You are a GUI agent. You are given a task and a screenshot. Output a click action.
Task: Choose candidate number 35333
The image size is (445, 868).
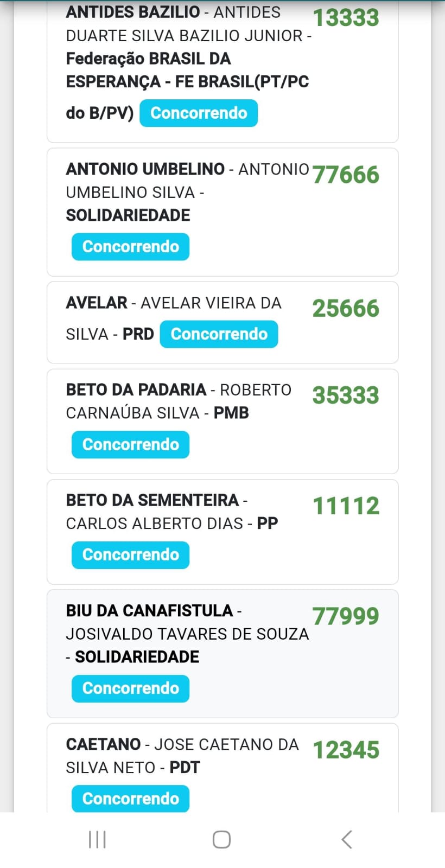click(x=346, y=395)
